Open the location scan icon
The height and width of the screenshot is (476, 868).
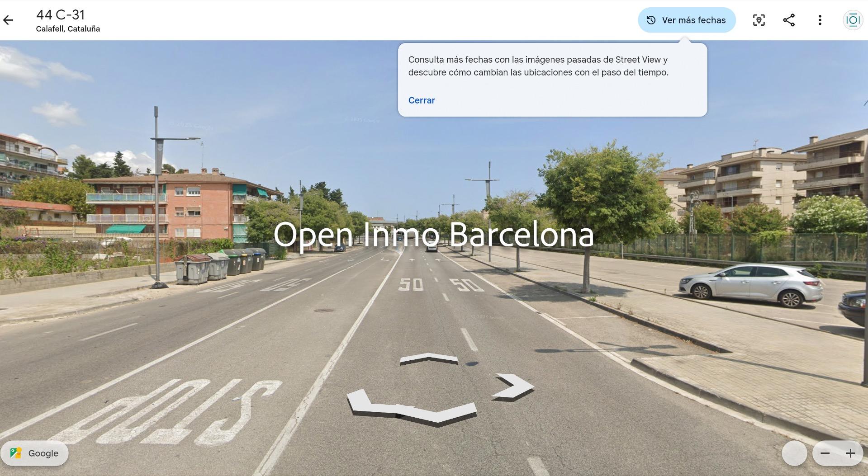[x=759, y=20]
